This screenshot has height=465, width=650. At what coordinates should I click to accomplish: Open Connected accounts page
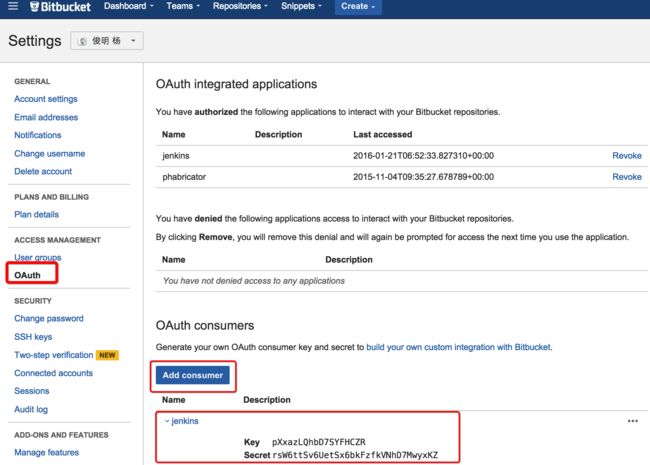point(53,373)
